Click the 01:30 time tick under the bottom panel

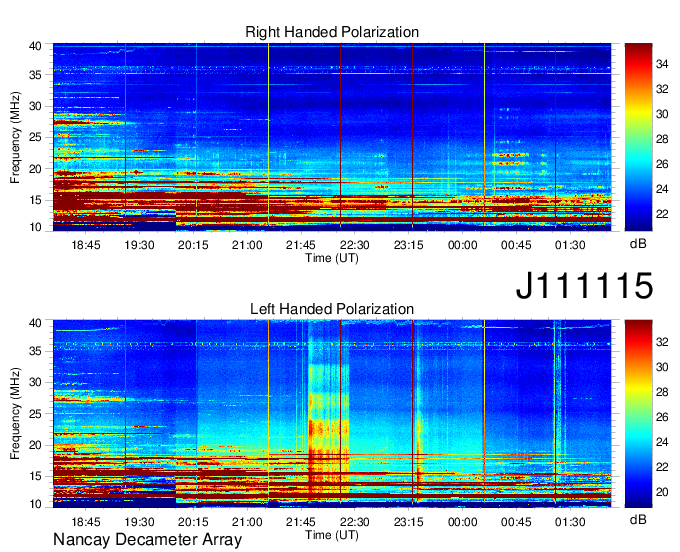tap(570, 522)
